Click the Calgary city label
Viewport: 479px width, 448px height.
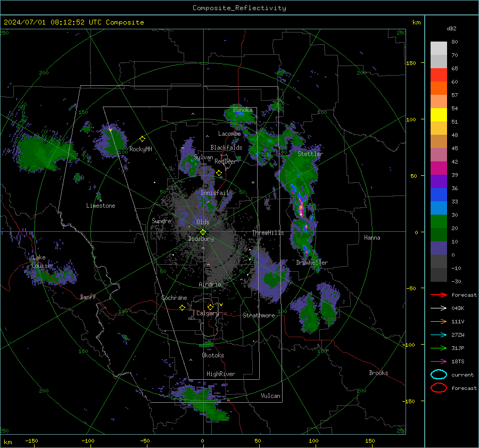pos(208,313)
